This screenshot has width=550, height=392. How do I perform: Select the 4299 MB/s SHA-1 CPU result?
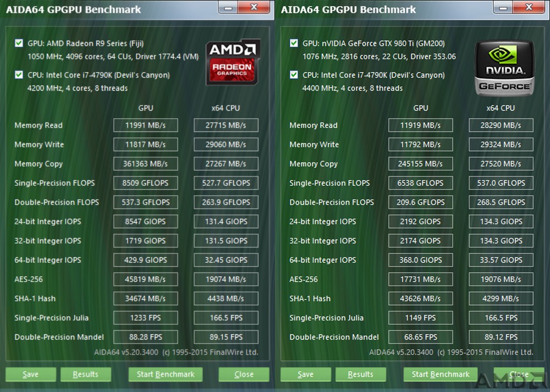point(501,299)
